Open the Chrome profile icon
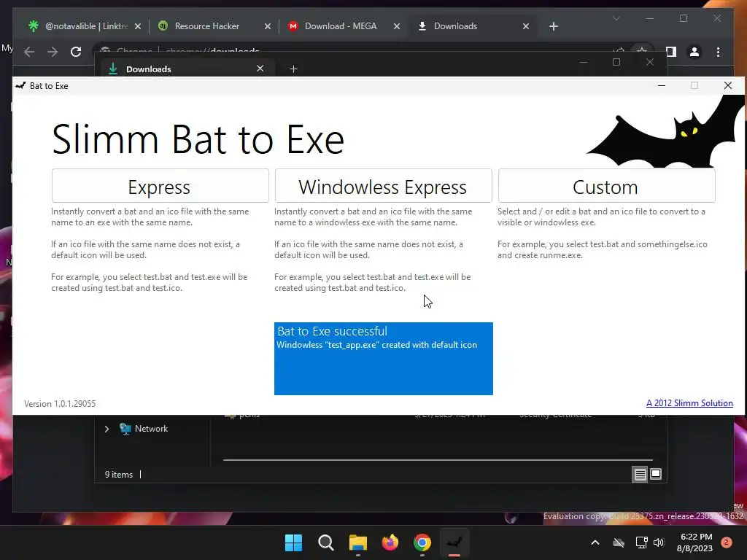The width and height of the screenshot is (747, 560). point(694,52)
